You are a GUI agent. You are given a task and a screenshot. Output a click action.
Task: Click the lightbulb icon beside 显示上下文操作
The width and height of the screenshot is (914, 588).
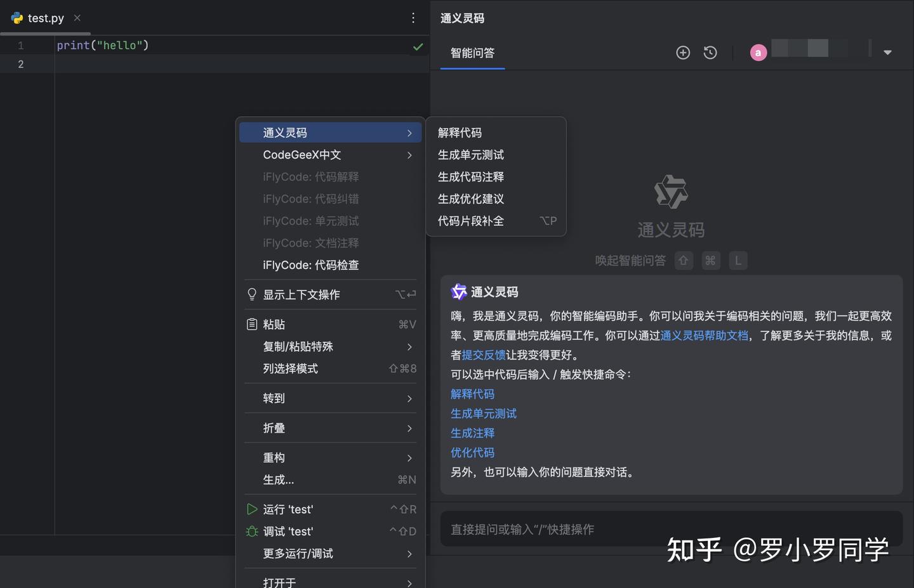(251, 294)
